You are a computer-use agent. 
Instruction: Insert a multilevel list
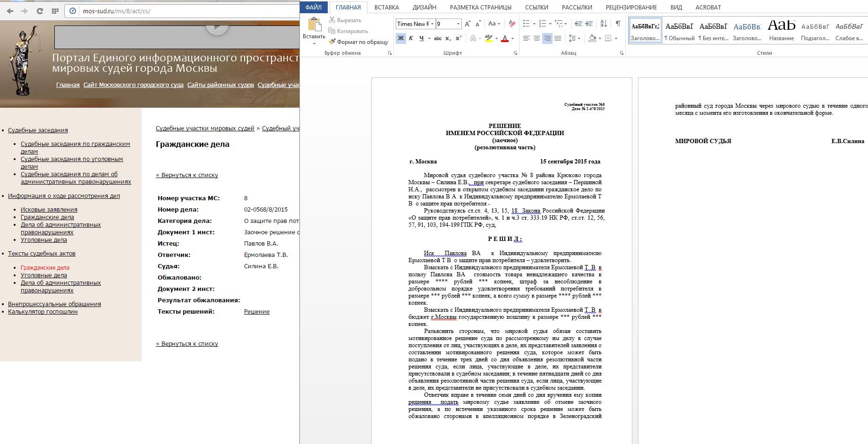point(559,24)
